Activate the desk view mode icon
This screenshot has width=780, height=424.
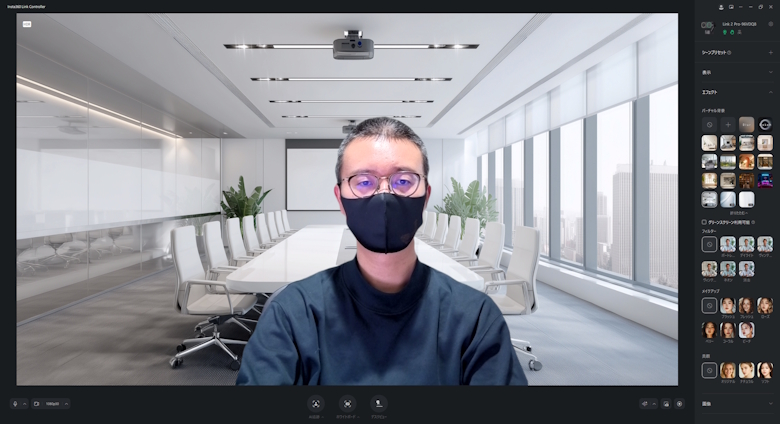[379, 403]
